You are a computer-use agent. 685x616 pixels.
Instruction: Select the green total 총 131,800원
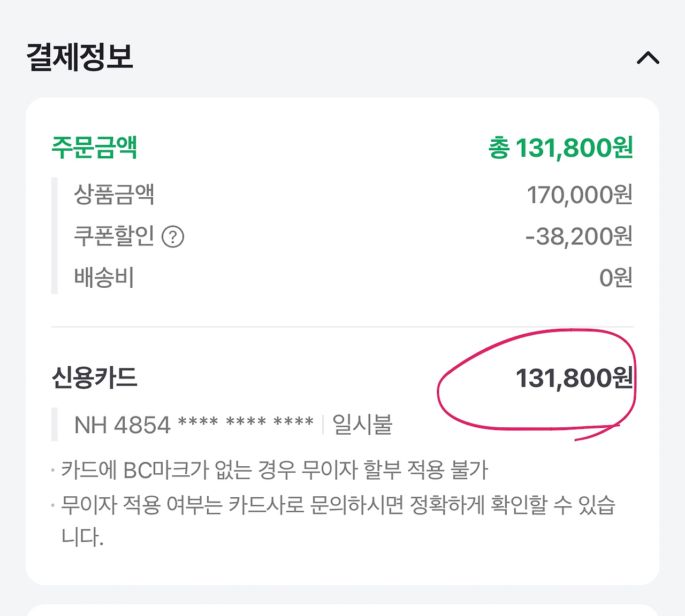tap(560, 148)
